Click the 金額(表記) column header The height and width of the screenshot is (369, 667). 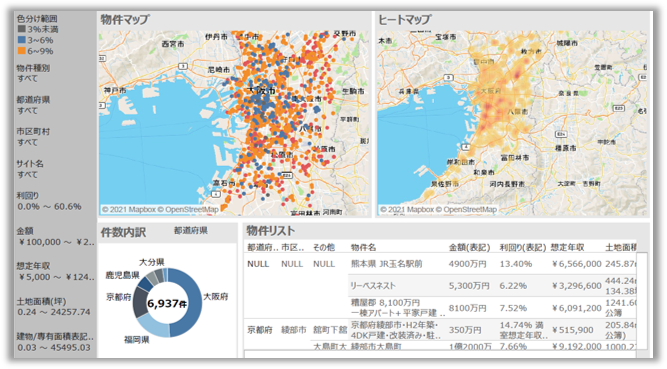point(469,247)
